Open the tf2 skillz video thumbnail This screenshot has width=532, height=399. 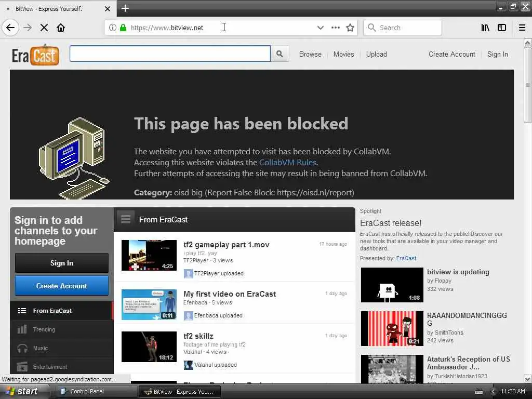(149, 347)
